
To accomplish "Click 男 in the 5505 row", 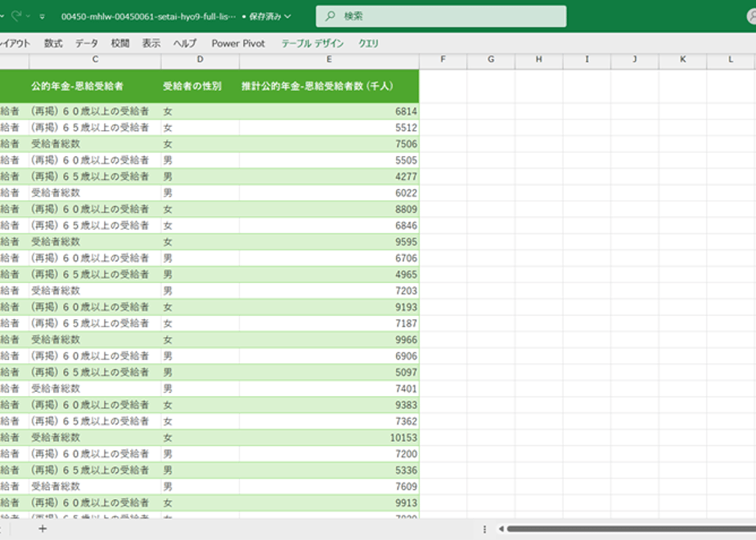I will click(x=167, y=160).
